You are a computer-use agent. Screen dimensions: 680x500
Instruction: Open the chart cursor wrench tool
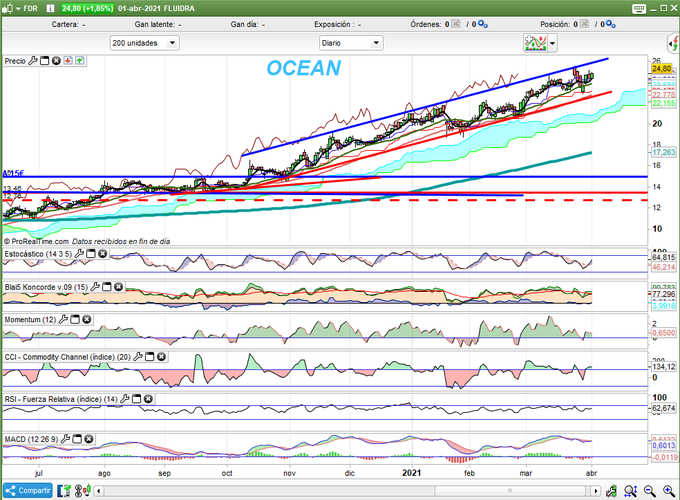click(x=611, y=491)
